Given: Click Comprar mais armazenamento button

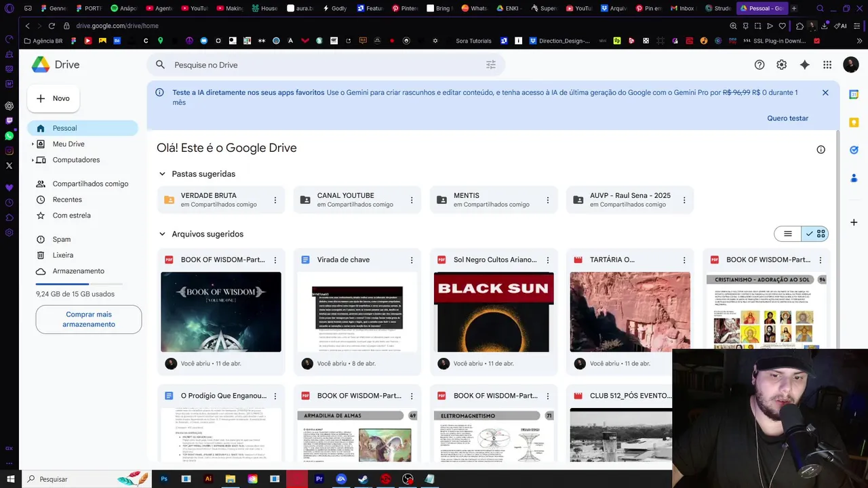Looking at the screenshot, I should (89, 319).
